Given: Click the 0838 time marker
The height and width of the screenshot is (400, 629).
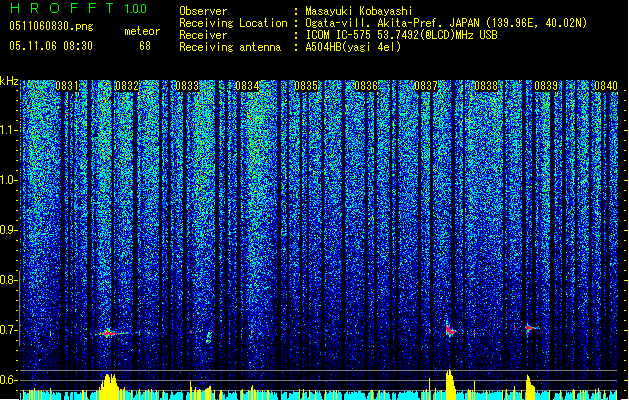Looking at the screenshot, I should [x=486, y=86].
